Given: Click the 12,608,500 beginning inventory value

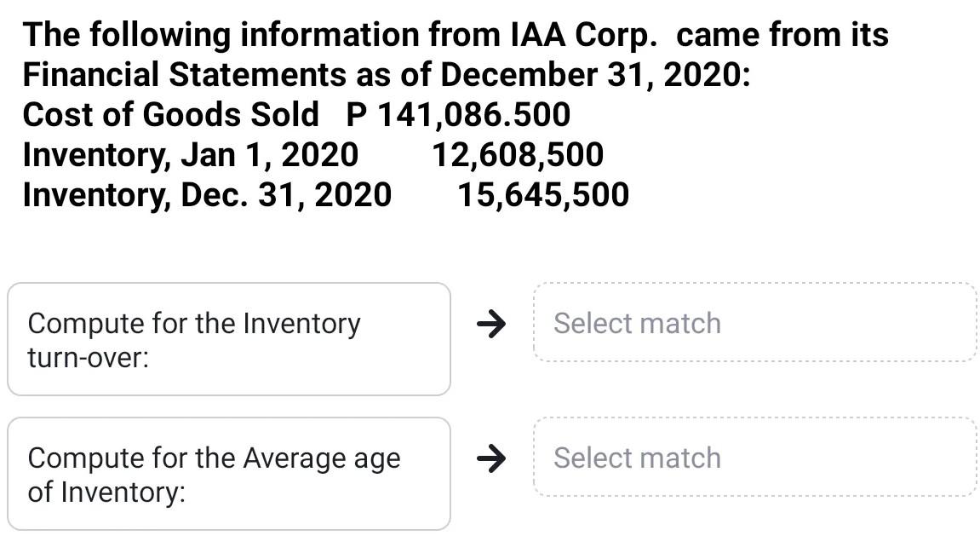Looking at the screenshot, I should [x=518, y=155].
